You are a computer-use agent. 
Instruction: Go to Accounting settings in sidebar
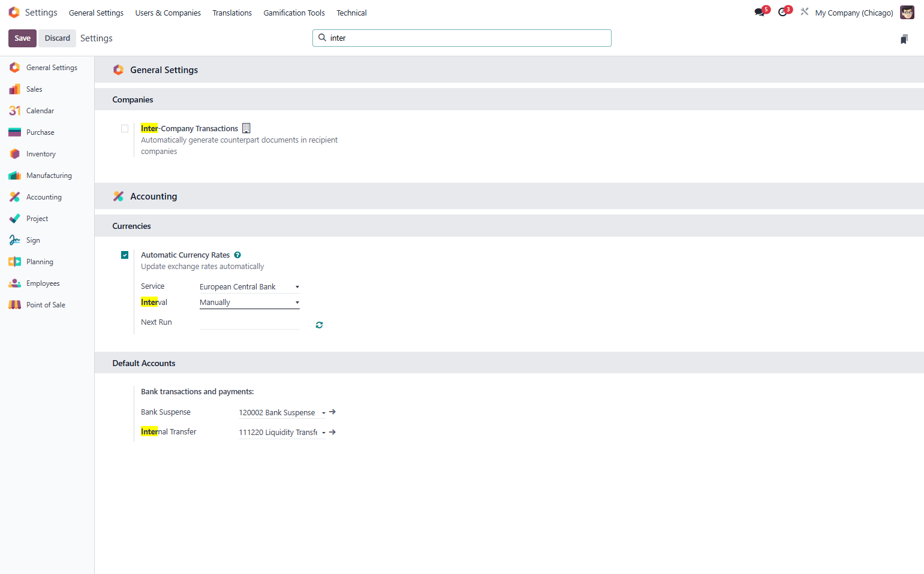pos(47,197)
